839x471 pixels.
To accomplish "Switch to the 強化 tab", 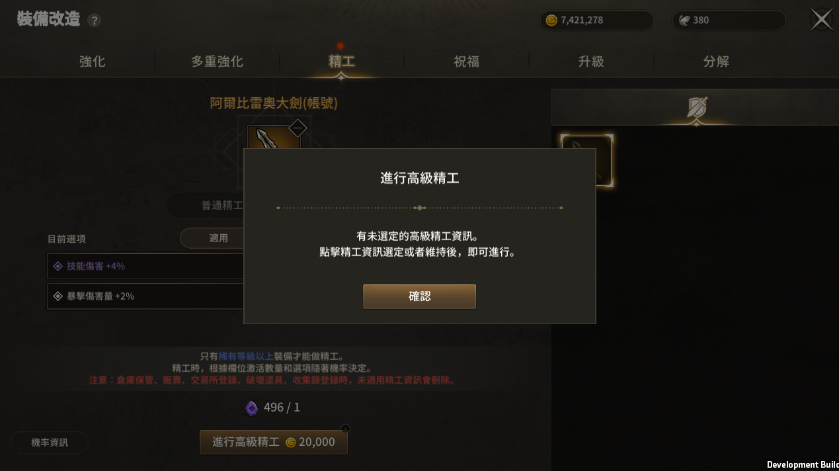I will pyautogui.click(x=92, y=62).
